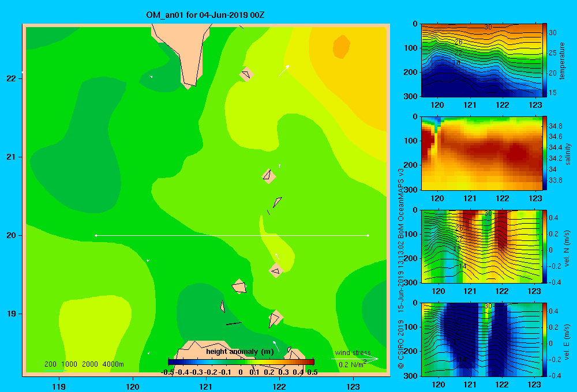Image resolution: width=577 pixels, height=392 pixels.
Task: Click the 33.8 tick on the salinity scale
Action: [x=555, y=180]
